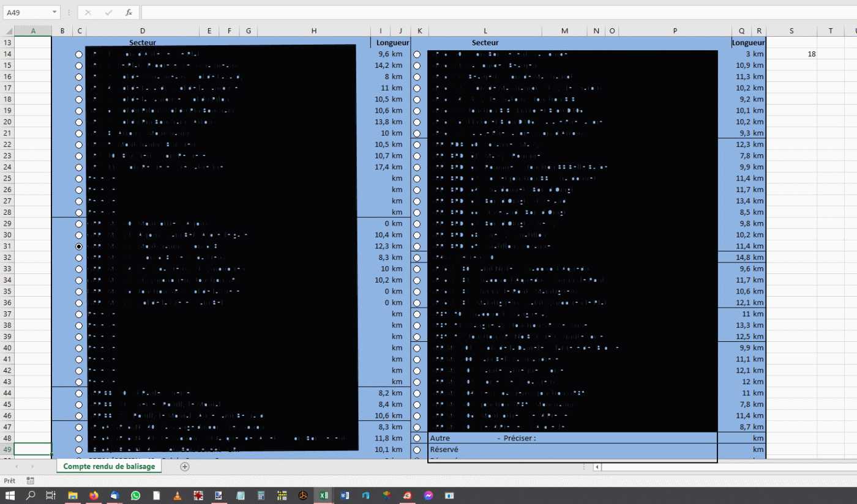Select cell S14 containing 18

click(792, 54)
